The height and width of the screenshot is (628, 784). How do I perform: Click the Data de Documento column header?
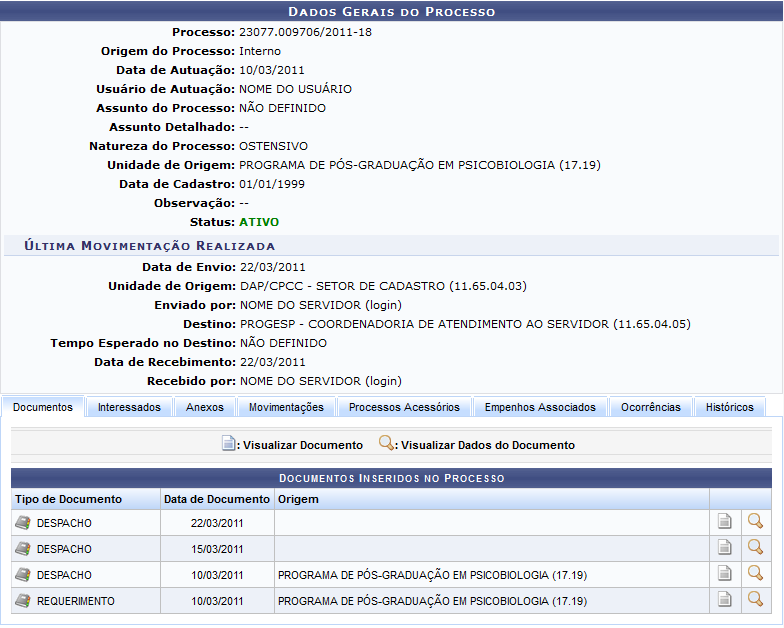coord(217,498)
